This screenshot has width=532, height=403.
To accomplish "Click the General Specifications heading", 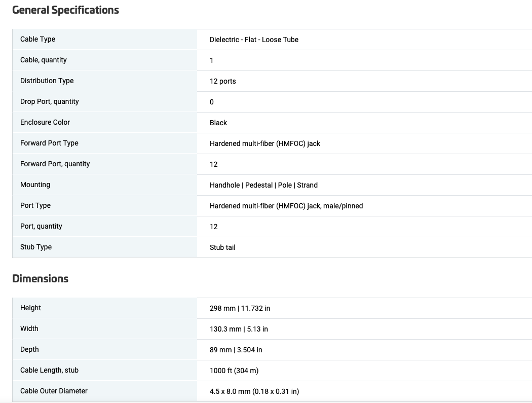I will coord(65,10).
